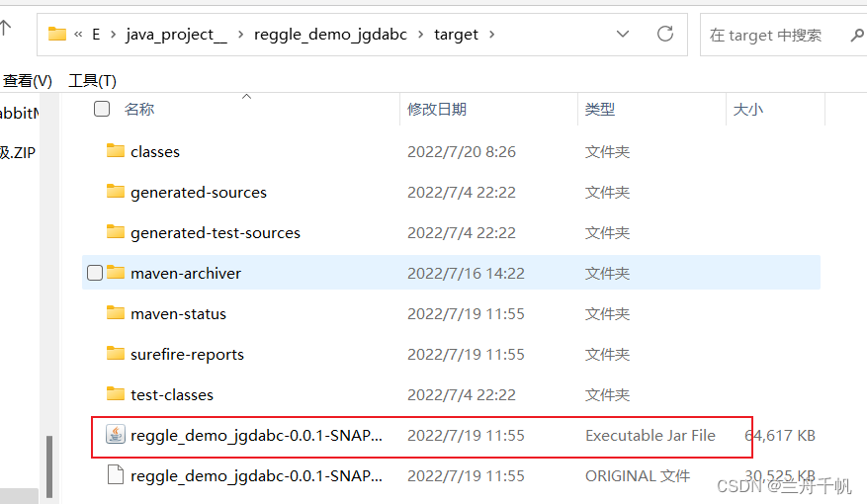Click the test-classes folder icon

(x=116, y=393)
